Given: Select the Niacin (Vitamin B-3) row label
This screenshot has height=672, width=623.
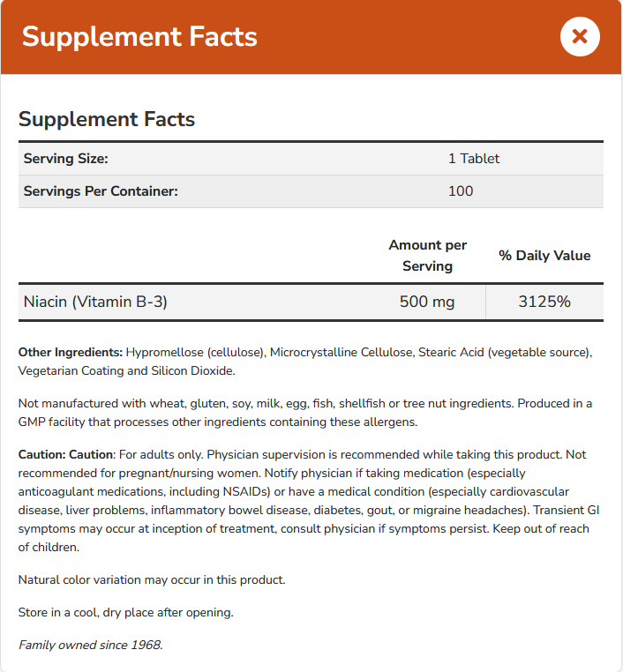Looking at the screenshot, I should coord(95,302).
